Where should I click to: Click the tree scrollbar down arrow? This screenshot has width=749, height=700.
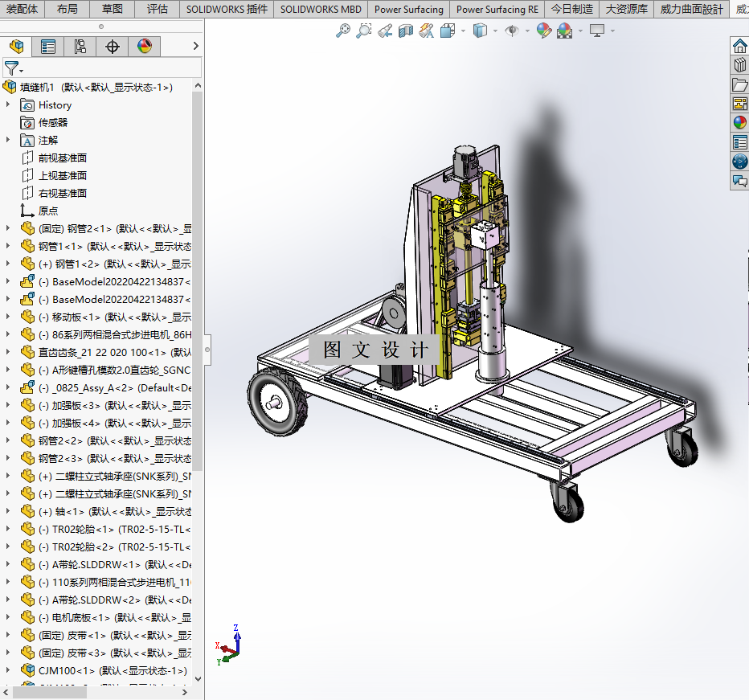click(198, 679)
